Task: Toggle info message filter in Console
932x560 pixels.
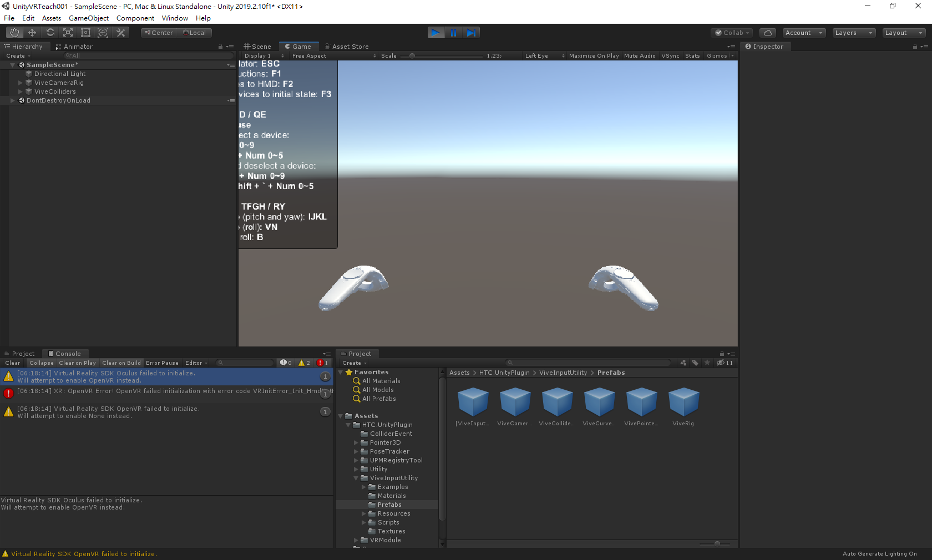Action: pyautogui.click(x=286, y=363)
